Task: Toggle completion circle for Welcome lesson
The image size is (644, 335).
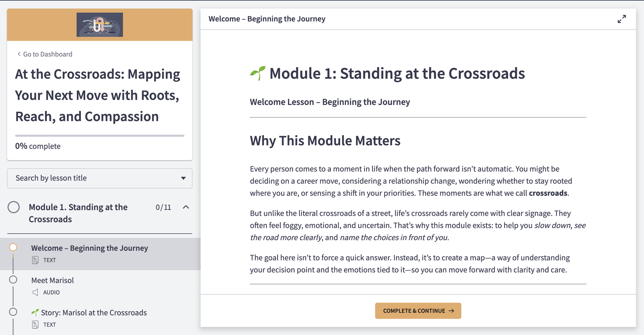Action: [x=13, y=247]
